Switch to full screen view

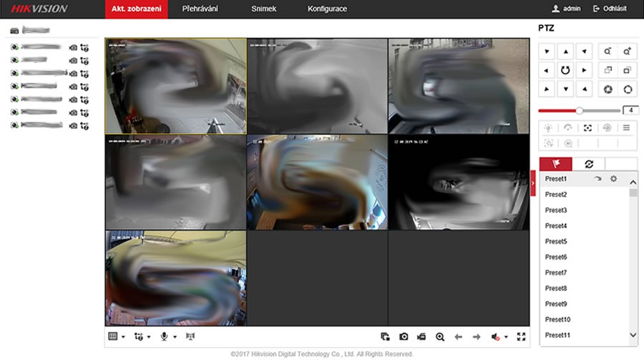click(521, 336)
